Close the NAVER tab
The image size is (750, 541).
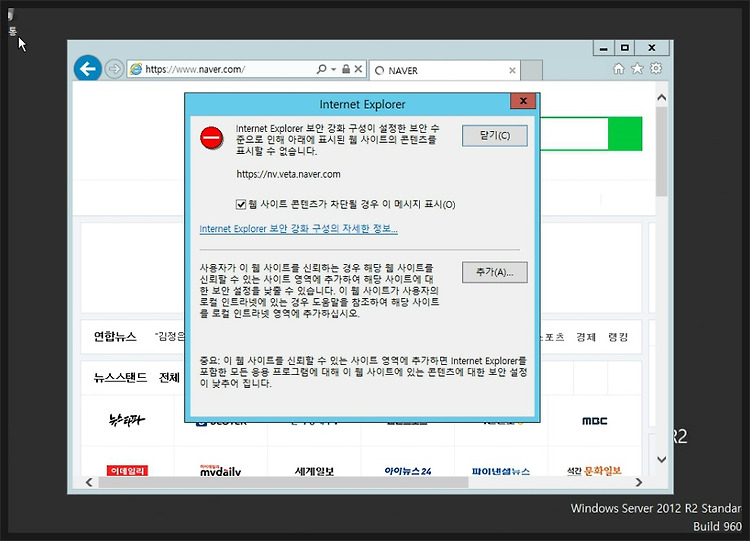(512, 70)
